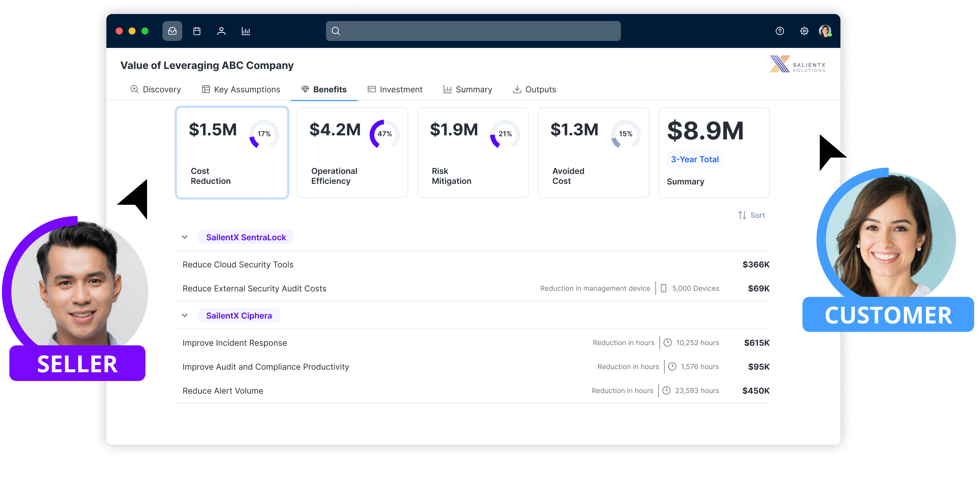This screenshot has width=980, height=478.
Task: Open the contacts person icon
Action: pos(221,31)
